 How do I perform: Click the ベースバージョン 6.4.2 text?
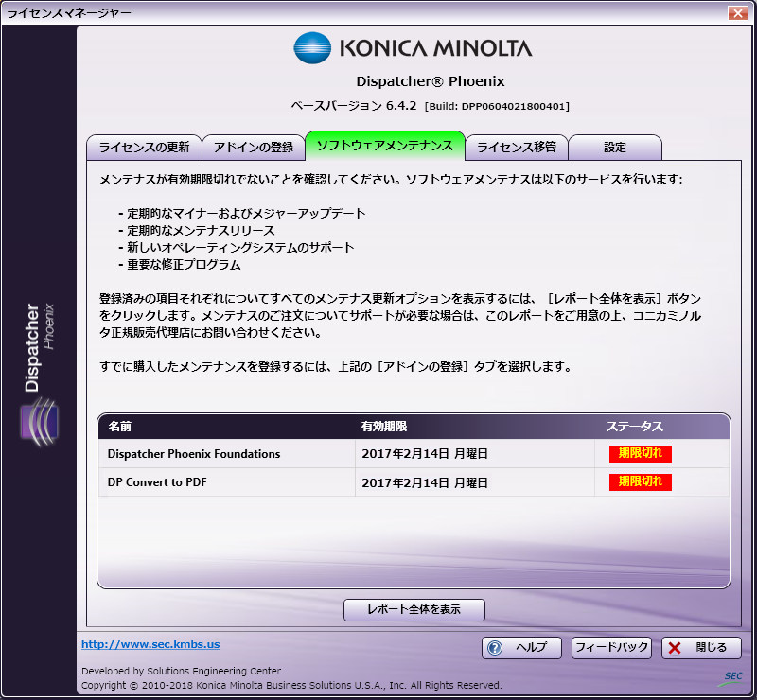pyautogui.click(x=353, y=106)
